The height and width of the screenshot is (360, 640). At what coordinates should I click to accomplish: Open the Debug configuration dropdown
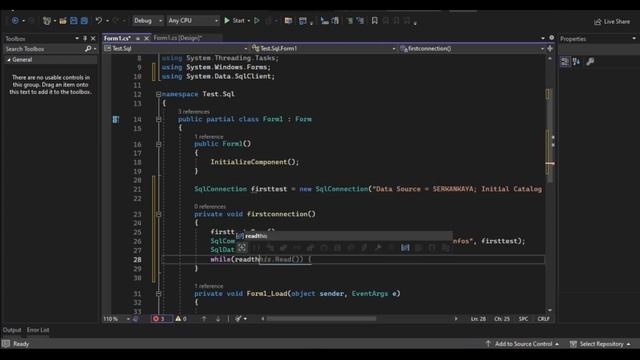(x=148, y=20)
